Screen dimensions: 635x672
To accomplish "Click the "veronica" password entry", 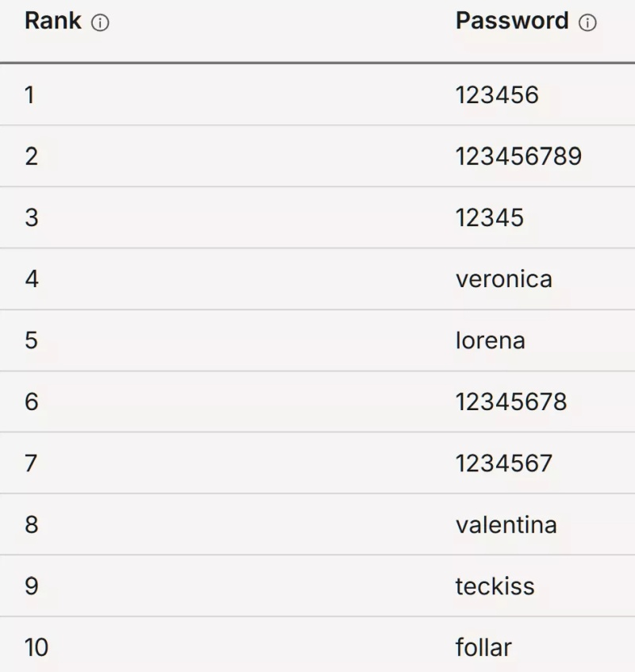I will point(503,279).
